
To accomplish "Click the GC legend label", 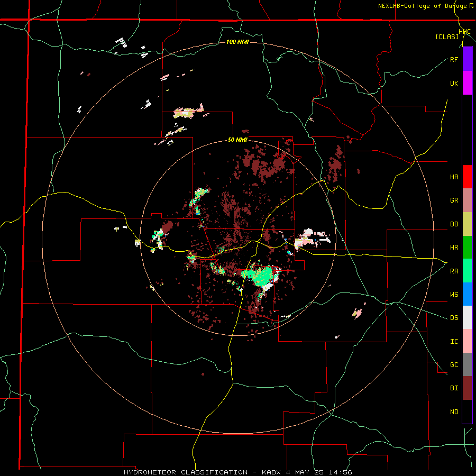I will coord(454,365).
